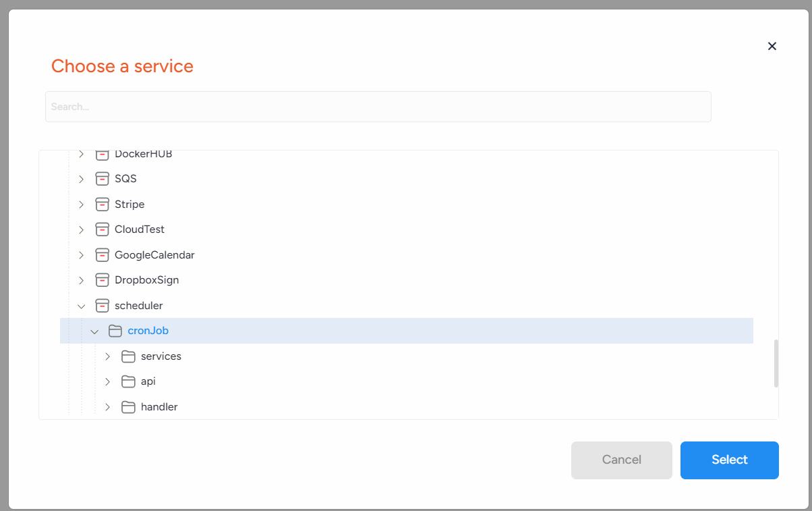Expand the CloudTest node
This screenshot has height=511, width=812.
(x=82, y=230)
